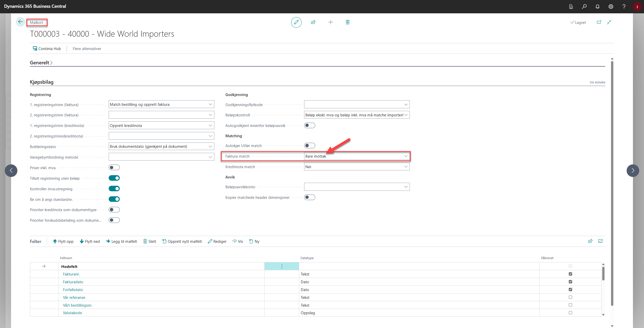
Task: Toggle Kontroller mva.utregning switch
Action: (x=114, y=189)
